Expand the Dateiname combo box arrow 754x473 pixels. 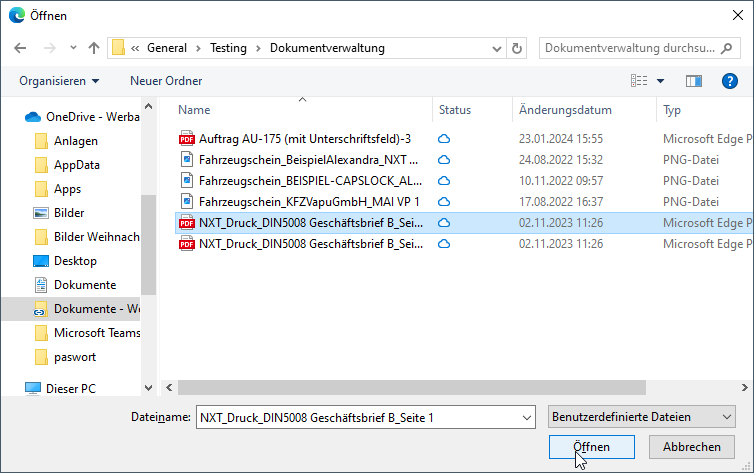(x=527, y=417)
